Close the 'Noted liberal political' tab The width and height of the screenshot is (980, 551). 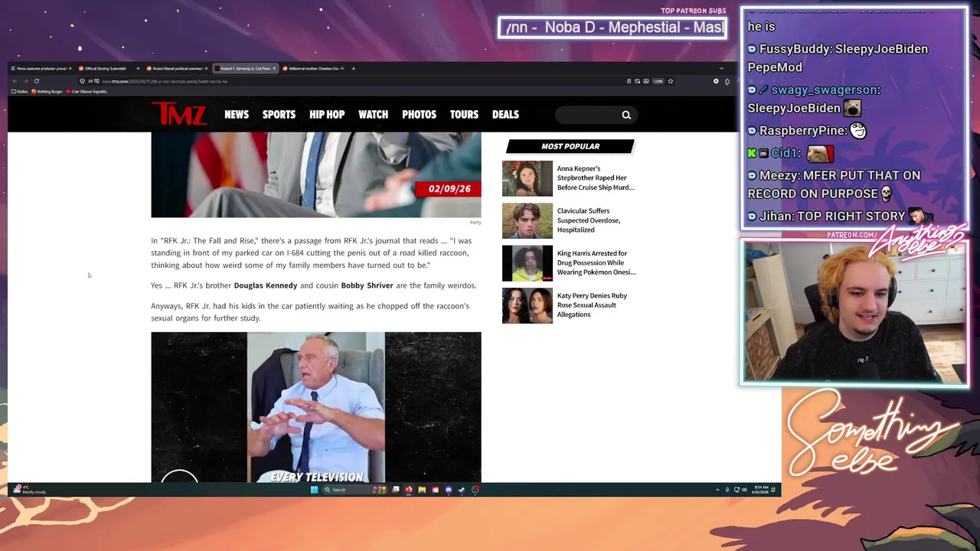tap(206, 68)
